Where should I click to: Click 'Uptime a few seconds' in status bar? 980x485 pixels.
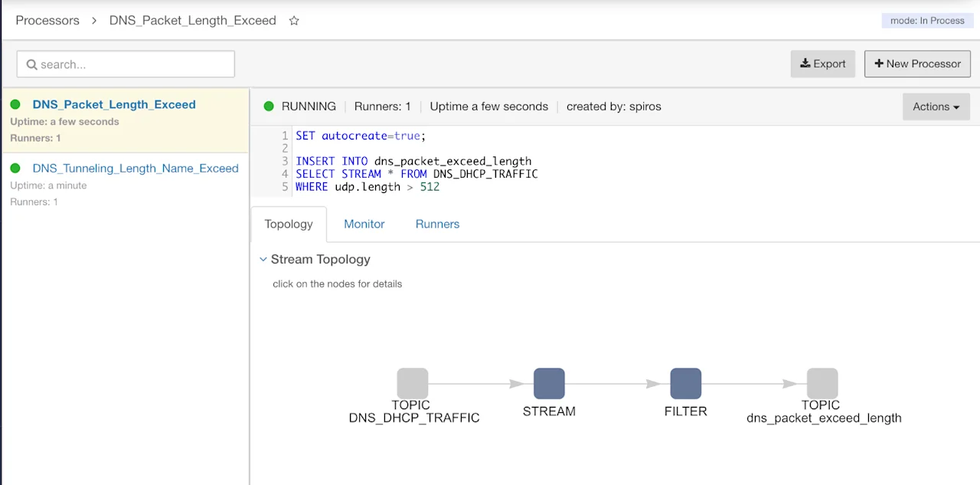(489, 107)
